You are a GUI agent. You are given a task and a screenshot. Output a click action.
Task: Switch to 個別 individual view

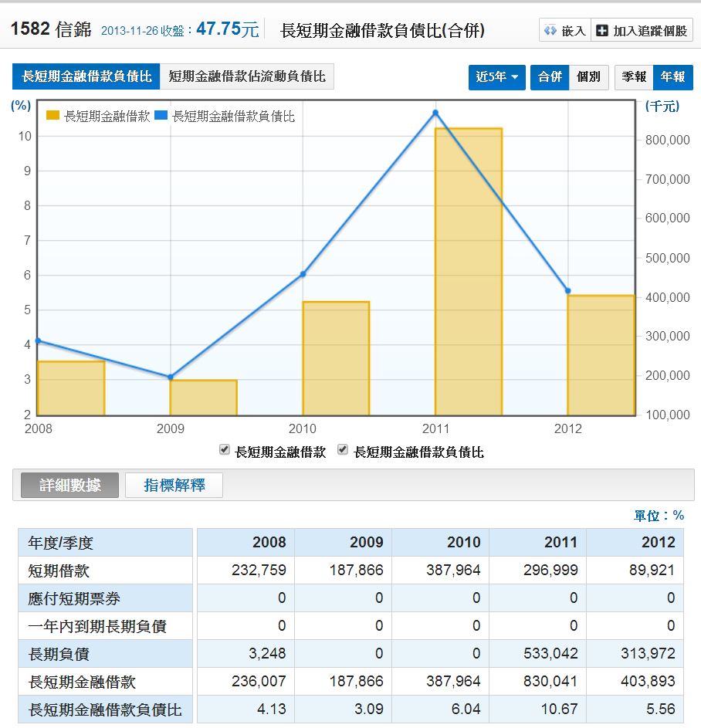point(588,77)
